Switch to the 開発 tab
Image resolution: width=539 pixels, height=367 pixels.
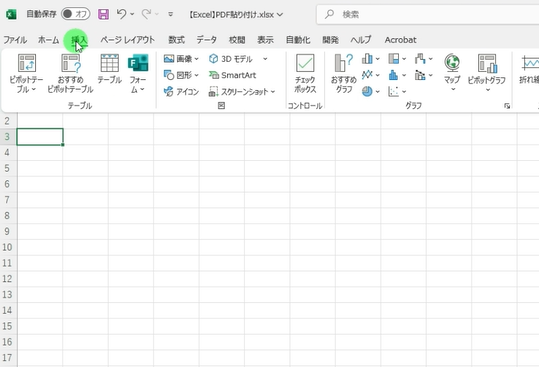[x=331, y=40]
